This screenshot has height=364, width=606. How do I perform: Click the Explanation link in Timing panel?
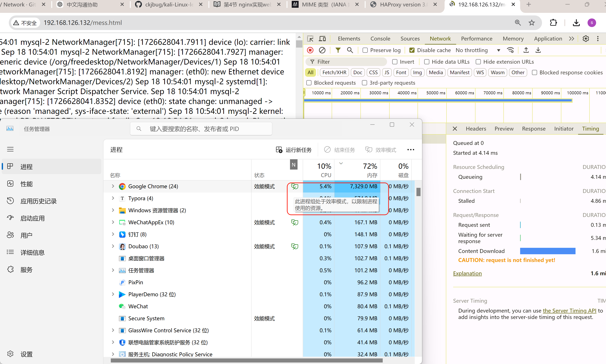(467, 273)
